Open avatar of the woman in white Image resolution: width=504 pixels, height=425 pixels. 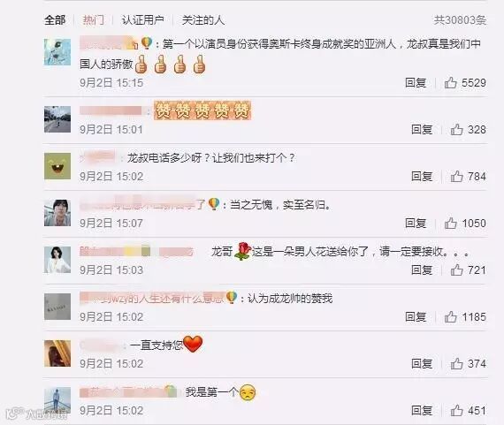point(57,260)
